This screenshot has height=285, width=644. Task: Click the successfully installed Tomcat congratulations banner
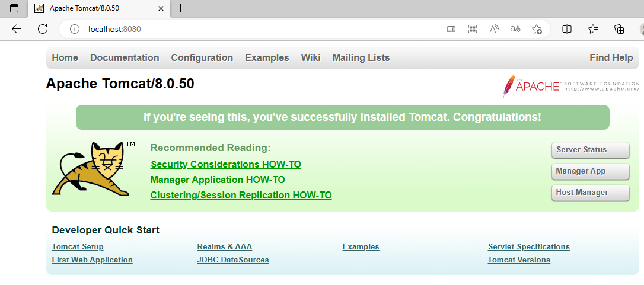tap(343, 117)
